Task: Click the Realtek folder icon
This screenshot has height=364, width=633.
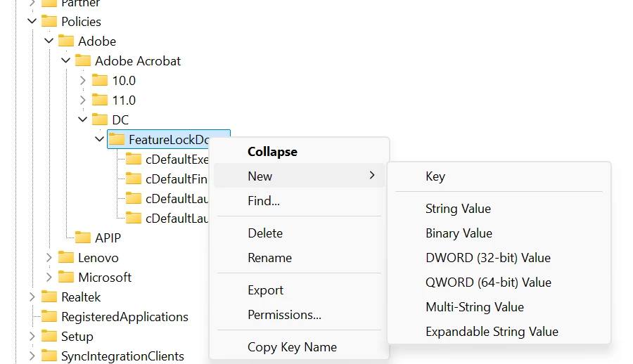Action: (x=49, y=297)
